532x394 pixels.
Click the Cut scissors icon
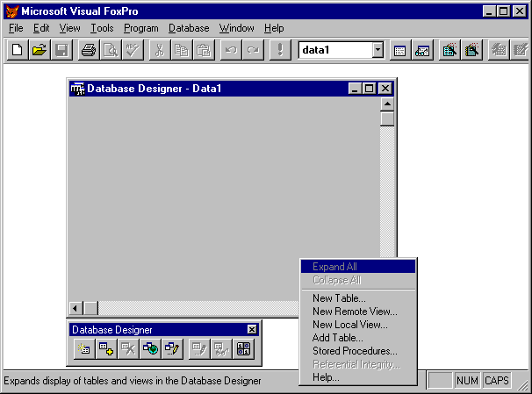(160, 50)
